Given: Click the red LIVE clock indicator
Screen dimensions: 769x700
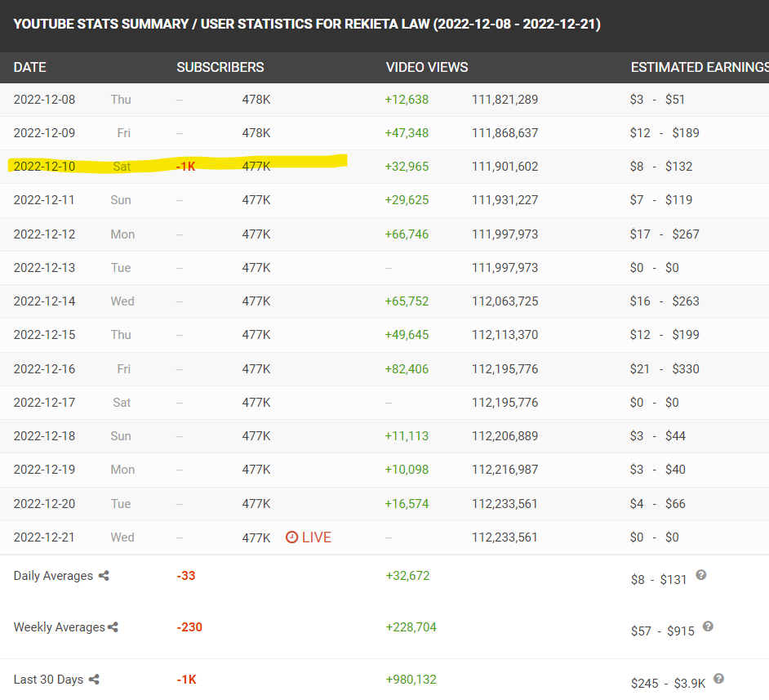Looking at the screenshot, I should point(309,537).
